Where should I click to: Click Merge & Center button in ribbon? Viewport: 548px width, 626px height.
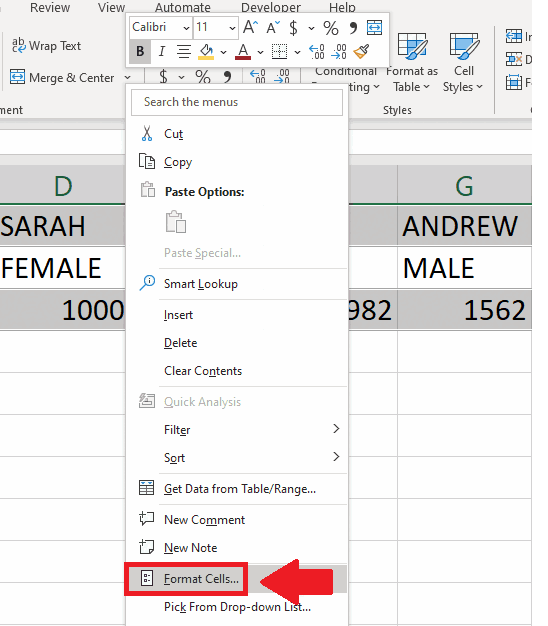pyautogui.click(x=62, y=77)
